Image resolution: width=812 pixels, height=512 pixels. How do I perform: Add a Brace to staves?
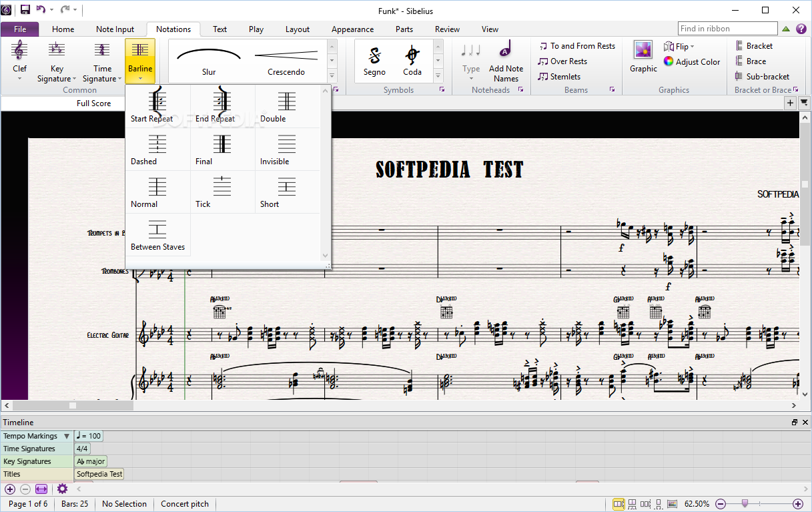(751, 61)
